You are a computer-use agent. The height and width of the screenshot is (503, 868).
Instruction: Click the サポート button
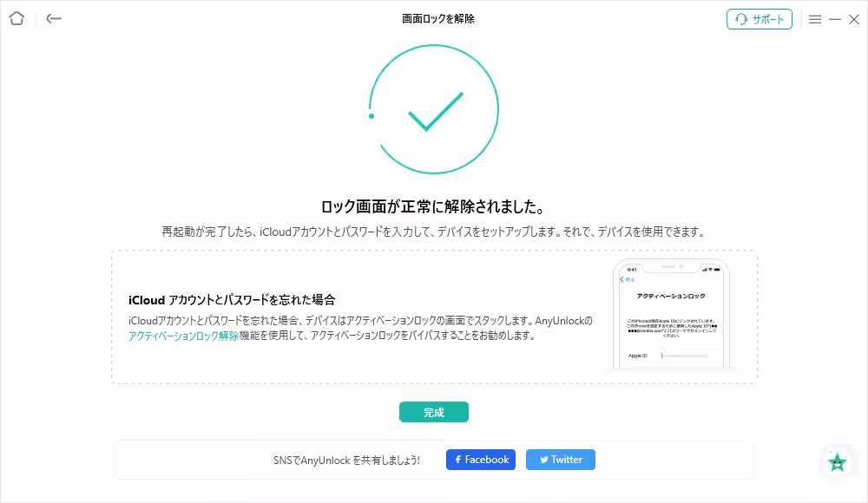[759, 19]
